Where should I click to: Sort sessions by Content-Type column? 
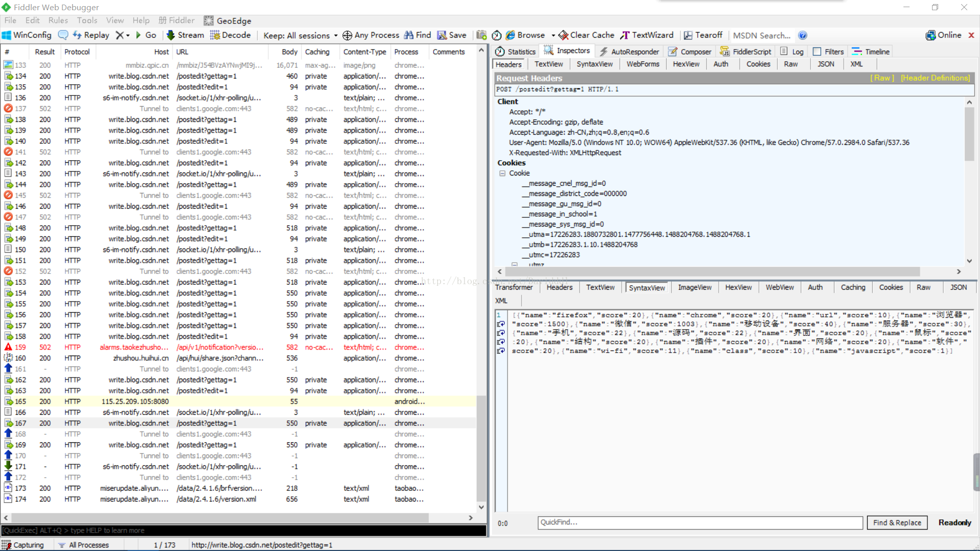coord(364,52)
